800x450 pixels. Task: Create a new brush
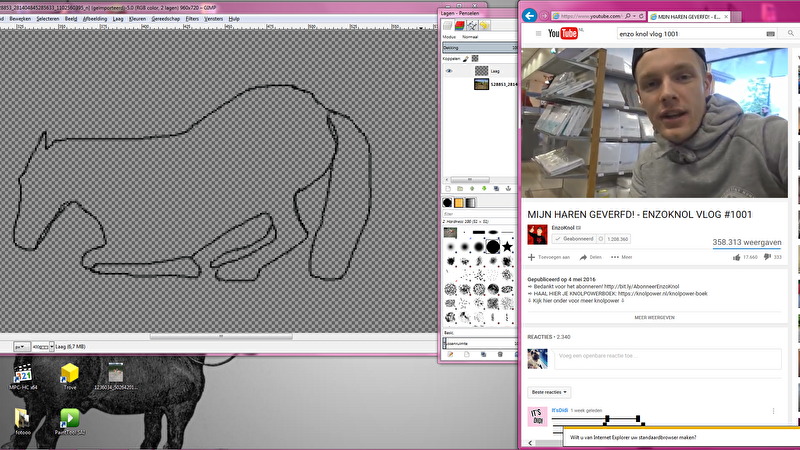467,355
